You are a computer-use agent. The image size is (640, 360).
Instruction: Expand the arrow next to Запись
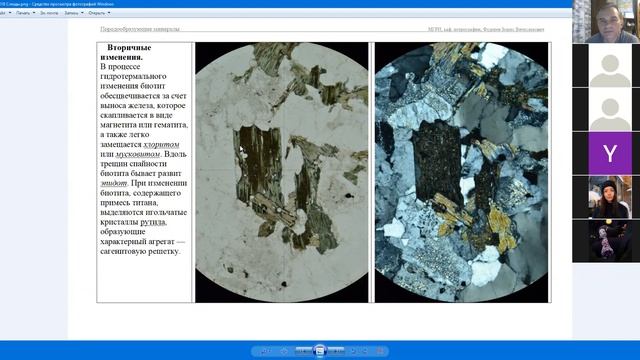click(82, 13)
